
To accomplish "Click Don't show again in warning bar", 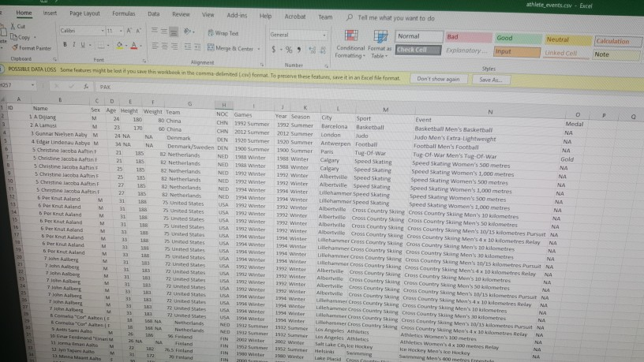I will (x=438, y=79).
